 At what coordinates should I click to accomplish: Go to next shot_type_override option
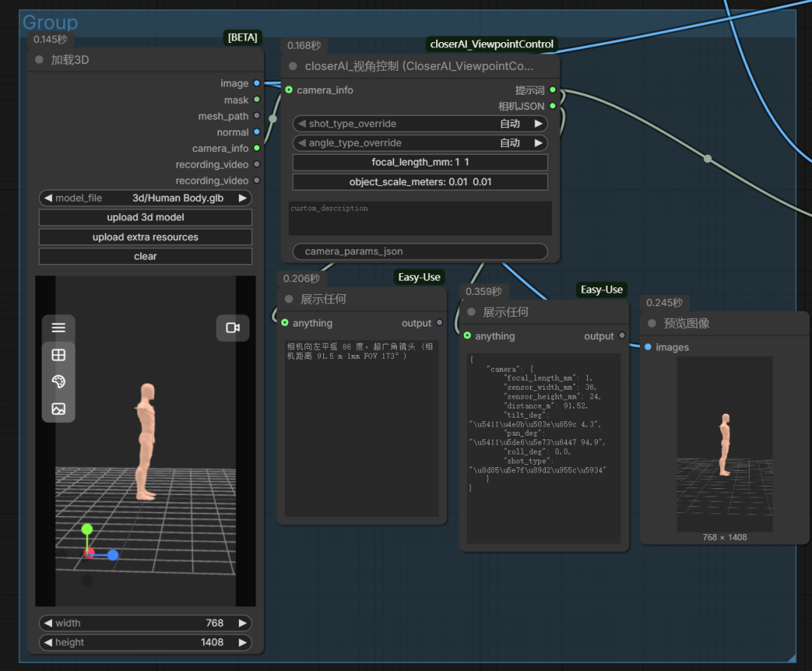click(x=538, y=124)
